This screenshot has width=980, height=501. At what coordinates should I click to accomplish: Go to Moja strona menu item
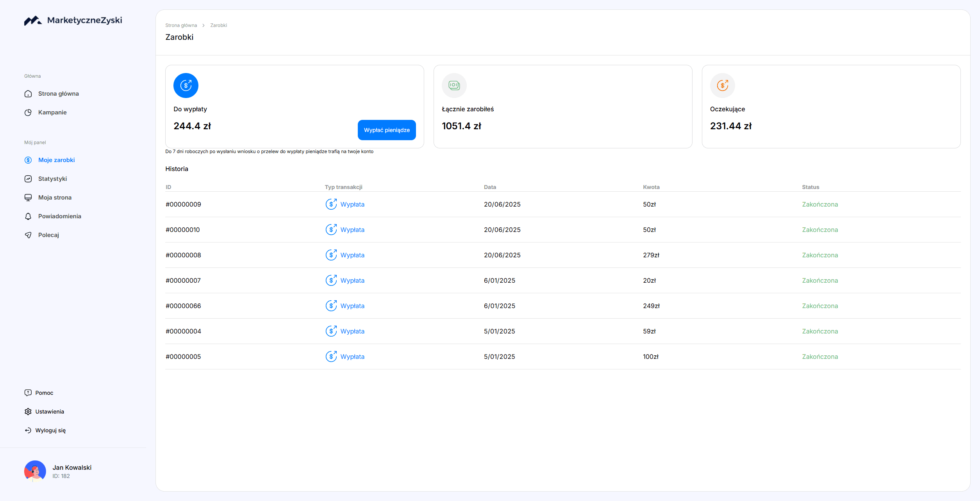coord(55,198)
